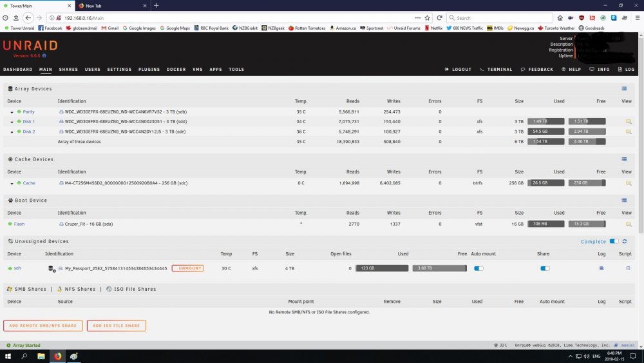
Task: Open Windows taskbar search
Action: [24, 356]
